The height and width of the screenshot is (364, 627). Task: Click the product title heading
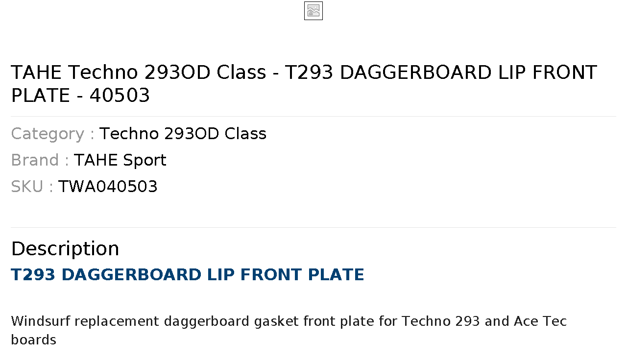click(x=304, y=84)
